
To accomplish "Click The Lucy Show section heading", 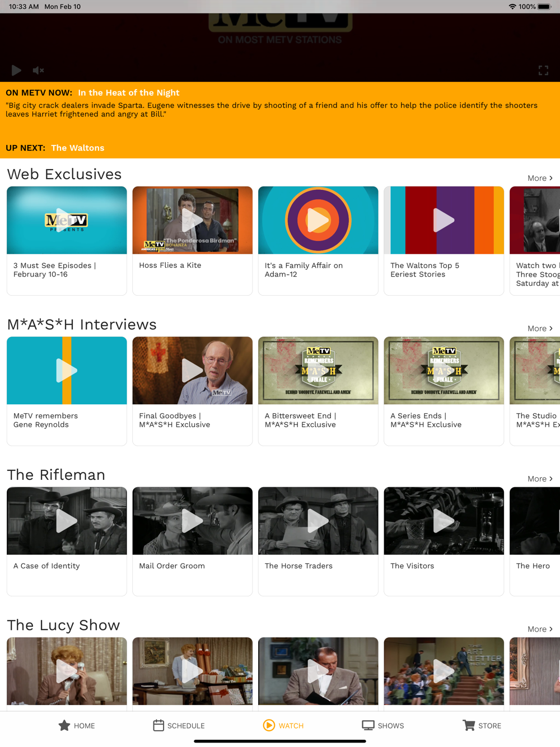I will [x=63, y=625].
